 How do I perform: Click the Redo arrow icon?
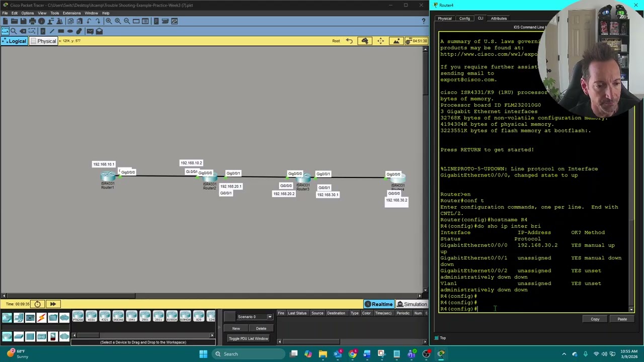98,21
